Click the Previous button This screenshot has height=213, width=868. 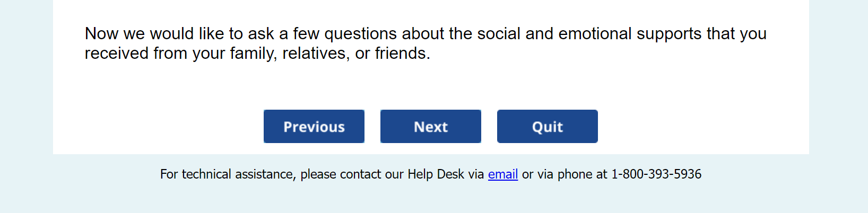point(314,127)
